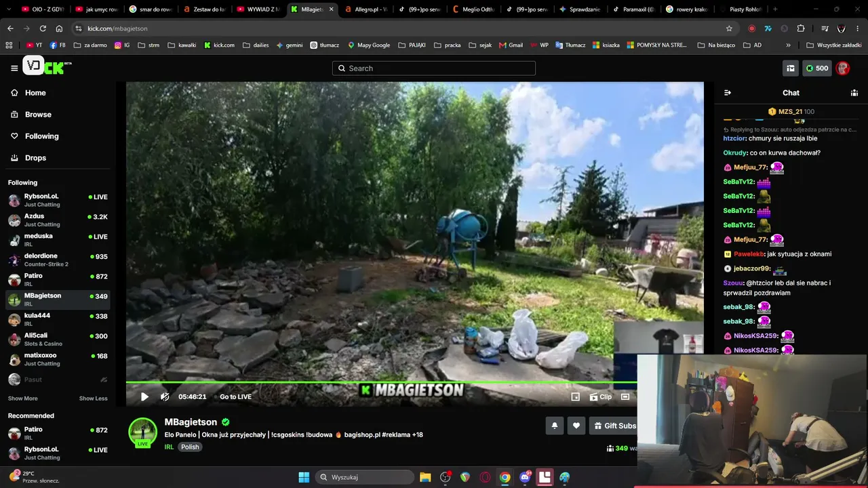Jump back with Go to LIVE

pyautogui.click(x=235, y=396)
